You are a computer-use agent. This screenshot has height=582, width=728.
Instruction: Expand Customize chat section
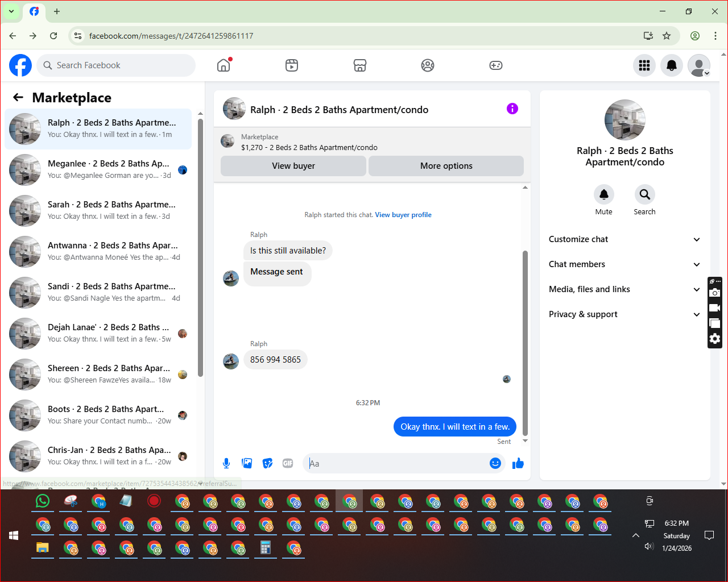tap(625, 239)
